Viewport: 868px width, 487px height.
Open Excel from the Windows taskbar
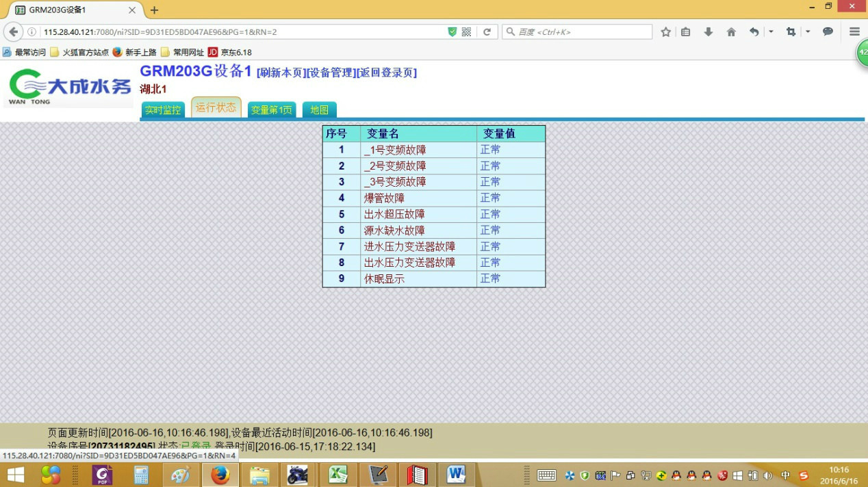tap(338, 475)
